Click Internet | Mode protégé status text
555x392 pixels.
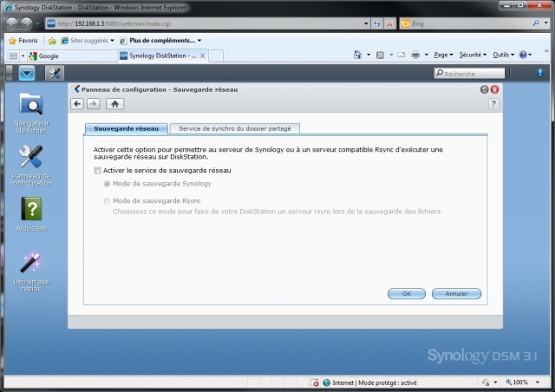pyautogui.click(x=375, y=382)
